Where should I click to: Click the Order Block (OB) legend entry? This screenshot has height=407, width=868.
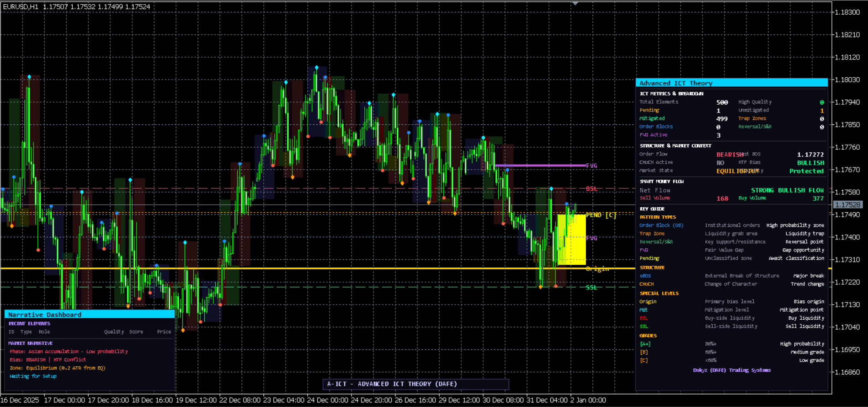tap(661, 225)
